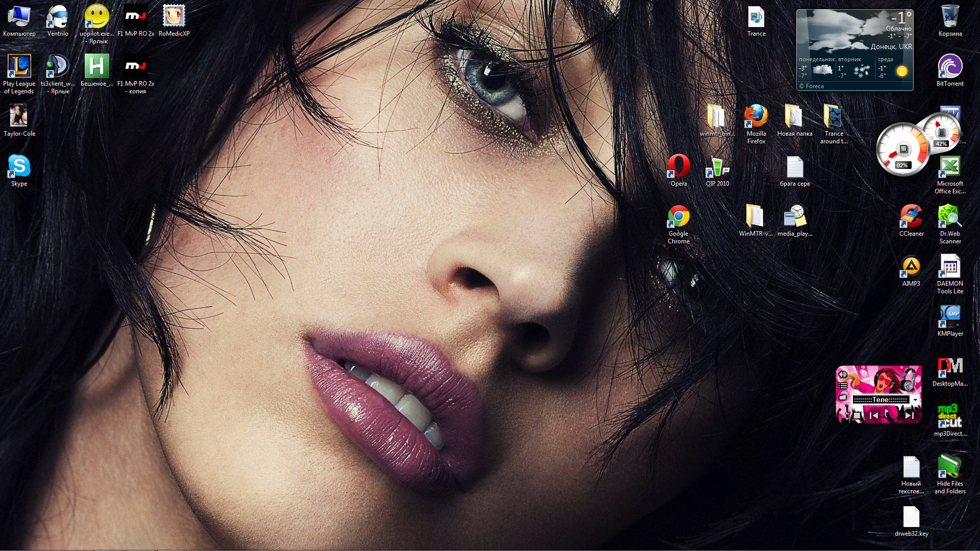980x551 pixels.
Task: Launch Mozilla Firefox
Action: click(x=756, y=124)
